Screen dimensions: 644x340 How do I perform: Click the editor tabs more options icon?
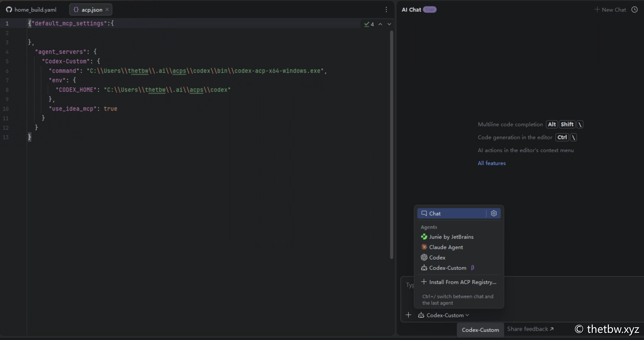click(x=386, y=9)
